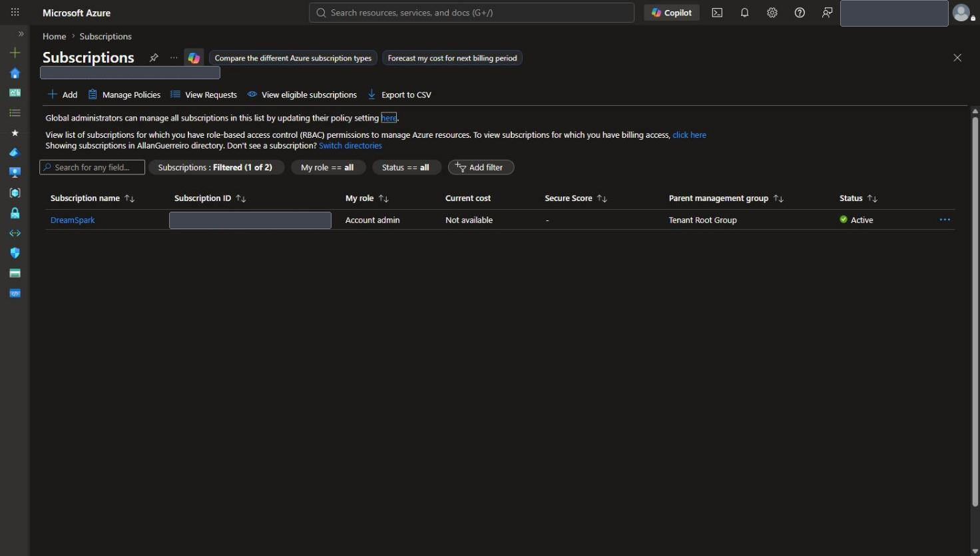Open Dashboard from the sidebar chart icon
The width and height of the screenshot is (980, 556).
(x=15, y=93)
